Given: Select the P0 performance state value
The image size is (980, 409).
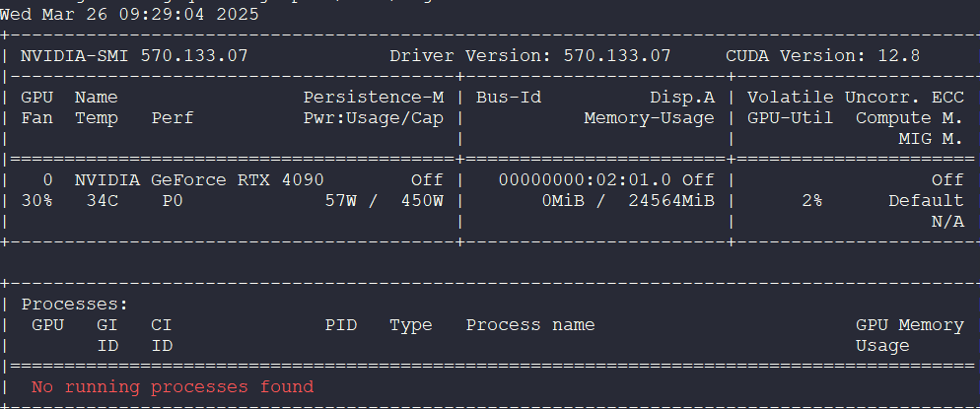Looking at the screenshot, I should click(x=173, y=201).
